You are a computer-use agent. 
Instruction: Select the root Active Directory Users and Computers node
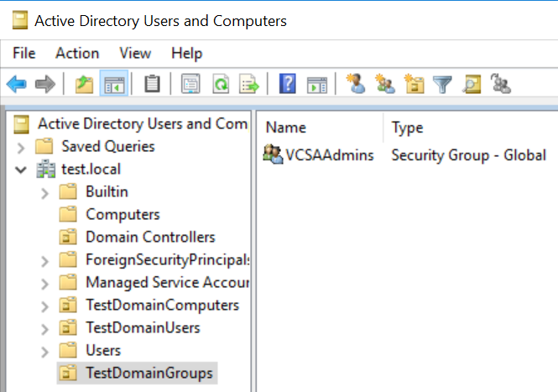(143, 123)
